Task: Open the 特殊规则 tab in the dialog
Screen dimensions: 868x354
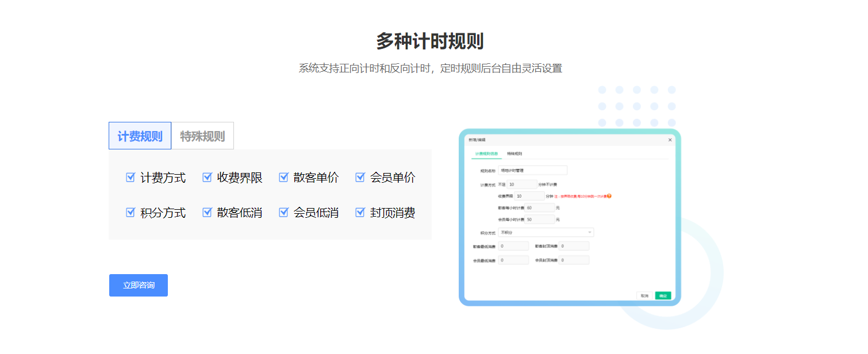Action: pyautogui.click(x=516, y=154)
